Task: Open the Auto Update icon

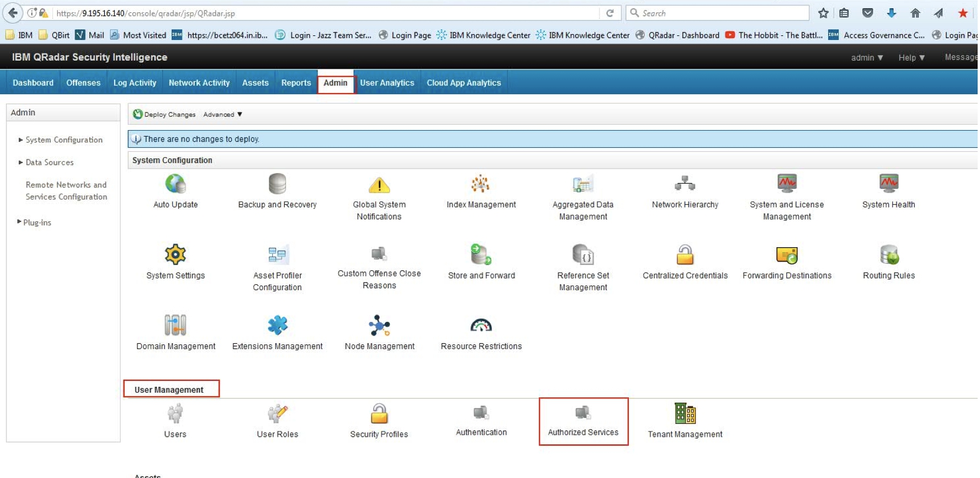Action: [x=175, y=185]
